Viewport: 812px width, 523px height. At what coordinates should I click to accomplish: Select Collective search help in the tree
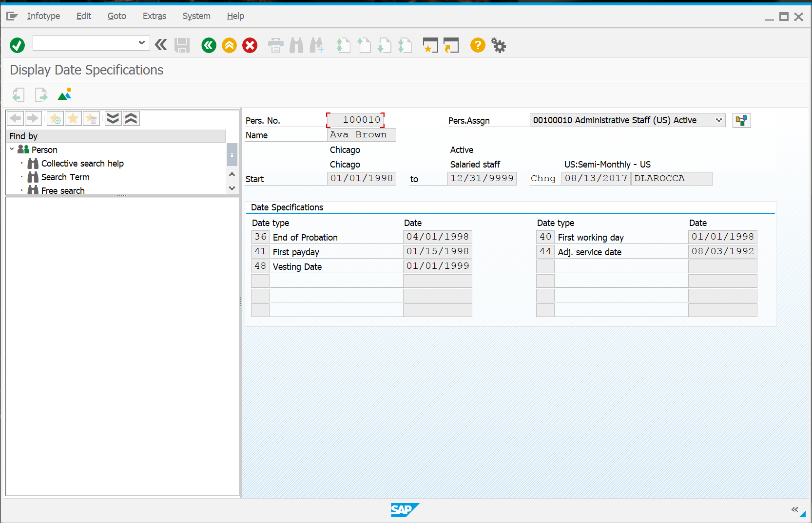pyautogui.click(x=82, y=163)
